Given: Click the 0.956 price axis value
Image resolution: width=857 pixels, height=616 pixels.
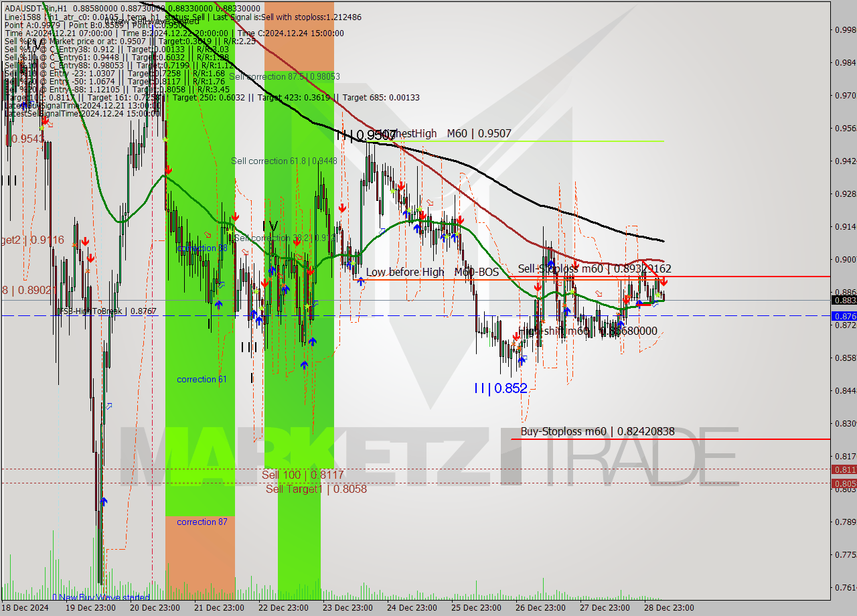Looking at the screenshot, I should [845, 128].
